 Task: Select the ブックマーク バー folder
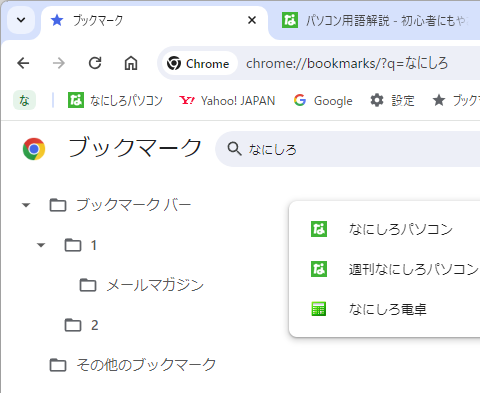click(120, 205)
